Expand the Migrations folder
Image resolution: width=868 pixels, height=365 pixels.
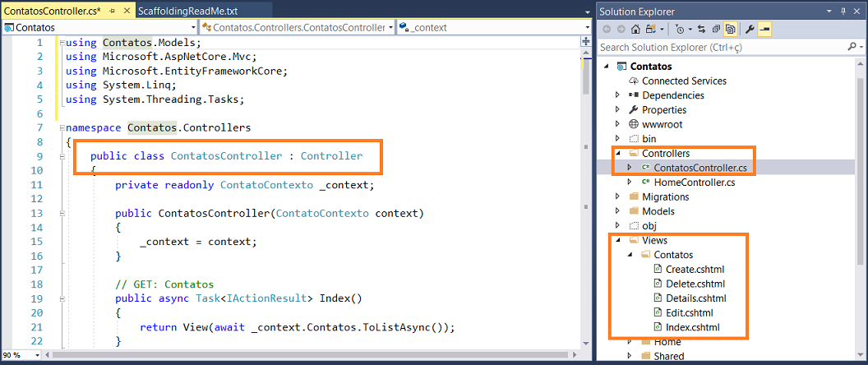618,196
